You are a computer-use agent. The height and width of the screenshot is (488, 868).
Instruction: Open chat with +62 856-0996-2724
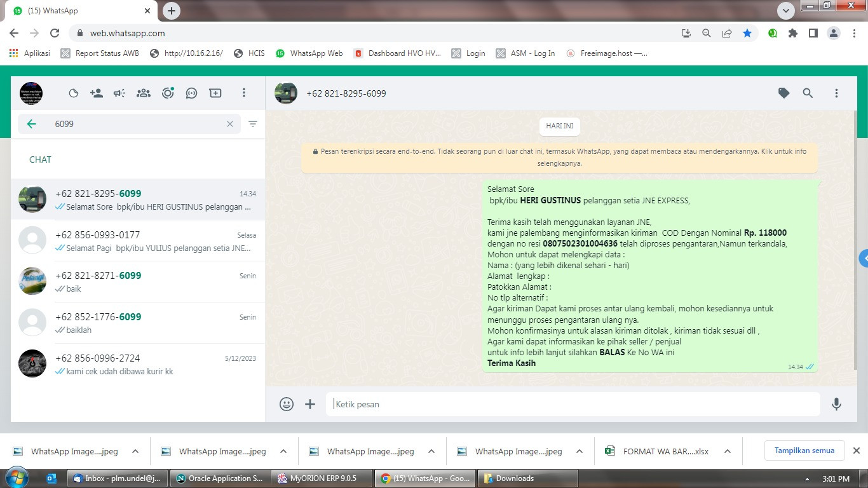click(138, 364)
